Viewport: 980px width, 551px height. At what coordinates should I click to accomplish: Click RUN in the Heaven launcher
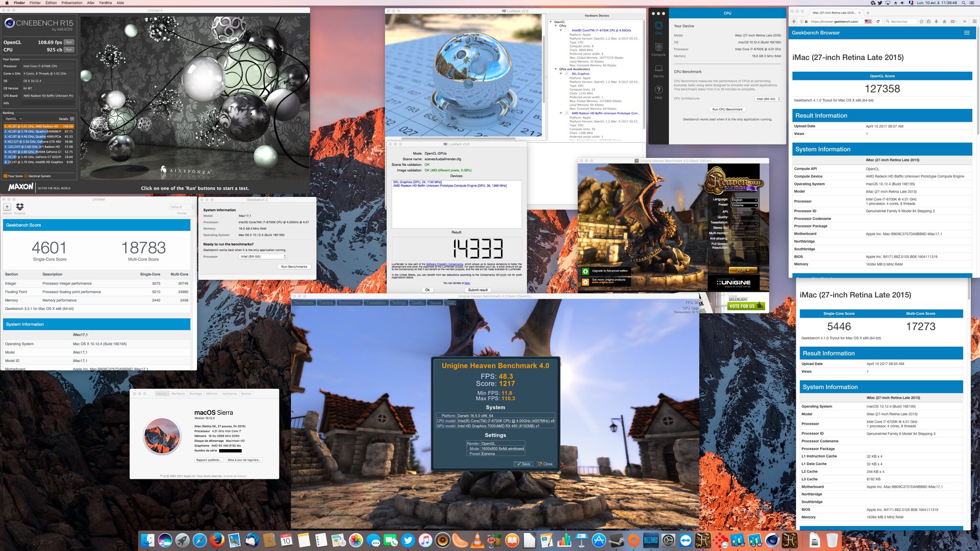(x=742, y=270)
